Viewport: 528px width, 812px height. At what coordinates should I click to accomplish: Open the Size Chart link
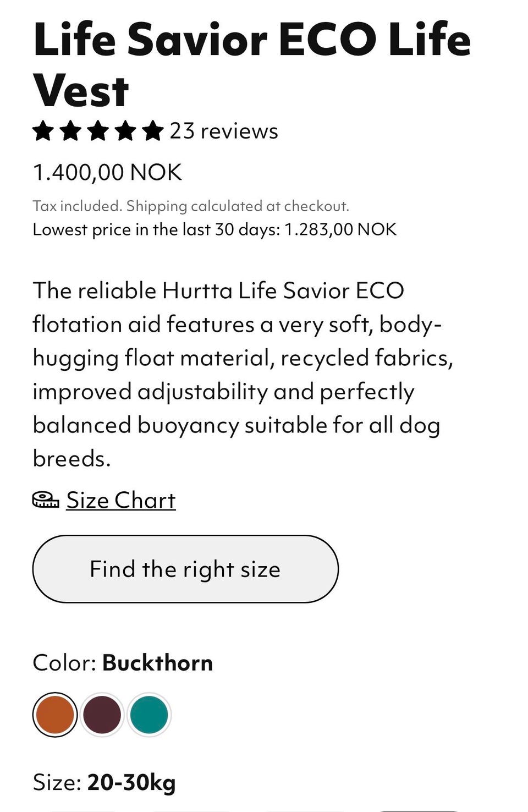coord(121,500)
